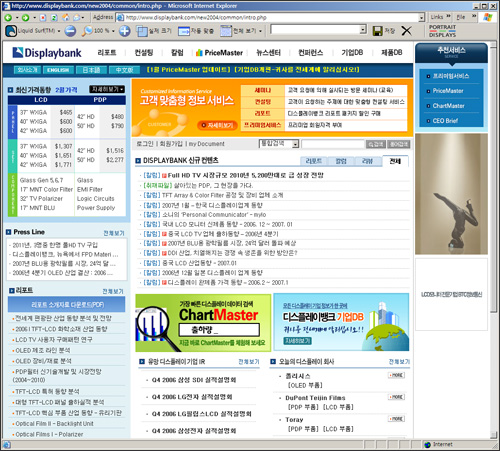500x451 pixels.
Task: Zoom out with the blue minus button
Action: point(70,31)
